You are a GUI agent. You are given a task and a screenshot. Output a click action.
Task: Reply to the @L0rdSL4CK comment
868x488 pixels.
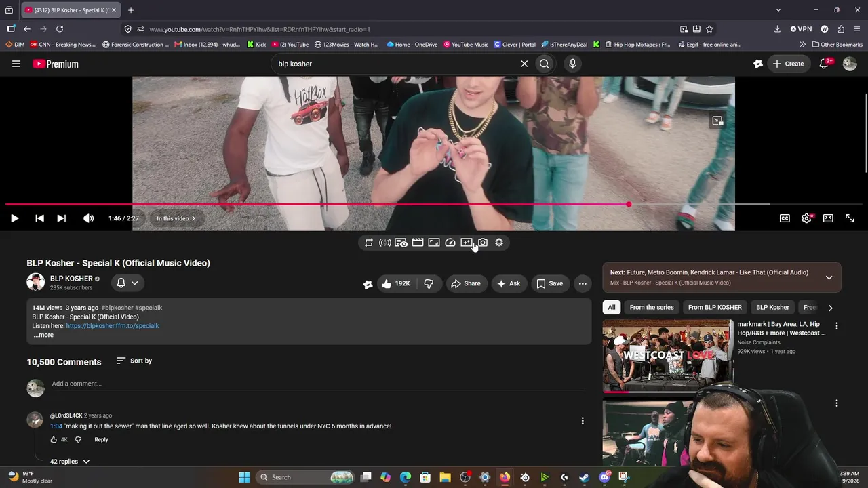101,440
